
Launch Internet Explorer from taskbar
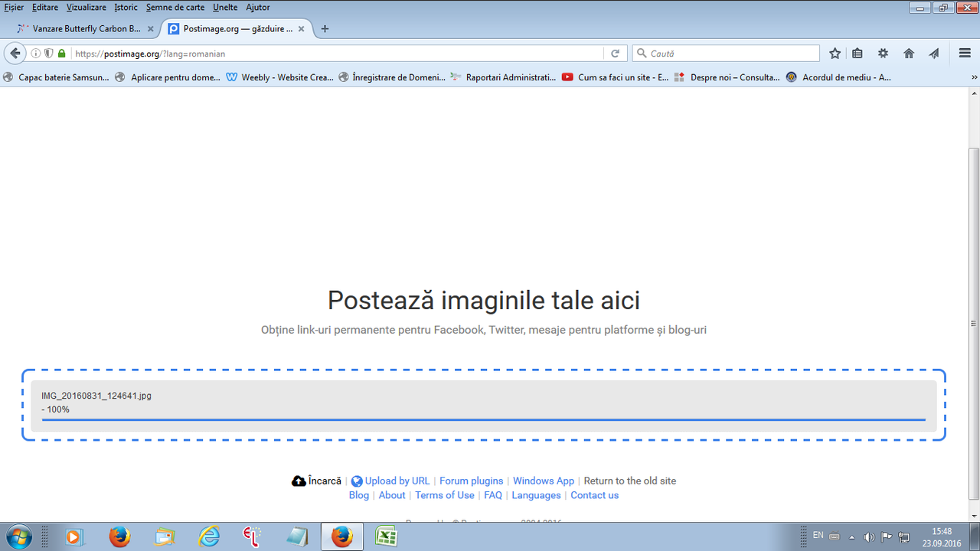pos(209,537)
